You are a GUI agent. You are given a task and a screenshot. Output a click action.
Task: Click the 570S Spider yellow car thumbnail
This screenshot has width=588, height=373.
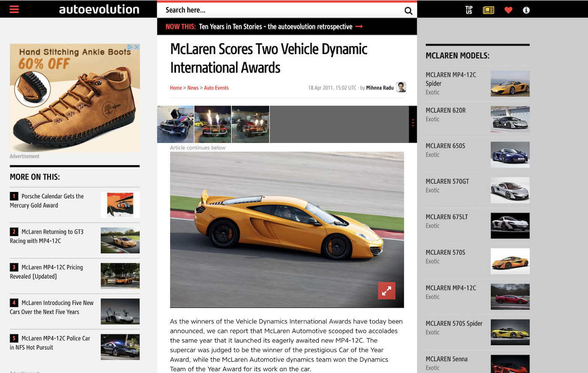510,332
